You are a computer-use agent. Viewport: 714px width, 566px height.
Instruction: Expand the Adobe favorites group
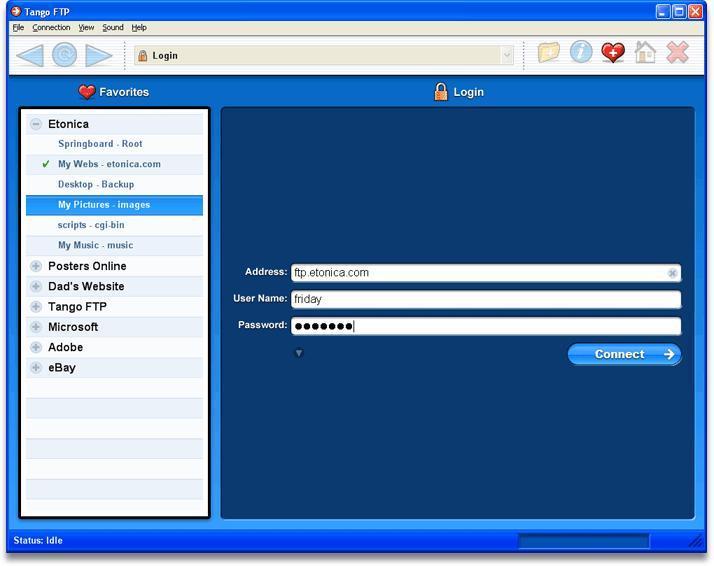click(36, 347)
